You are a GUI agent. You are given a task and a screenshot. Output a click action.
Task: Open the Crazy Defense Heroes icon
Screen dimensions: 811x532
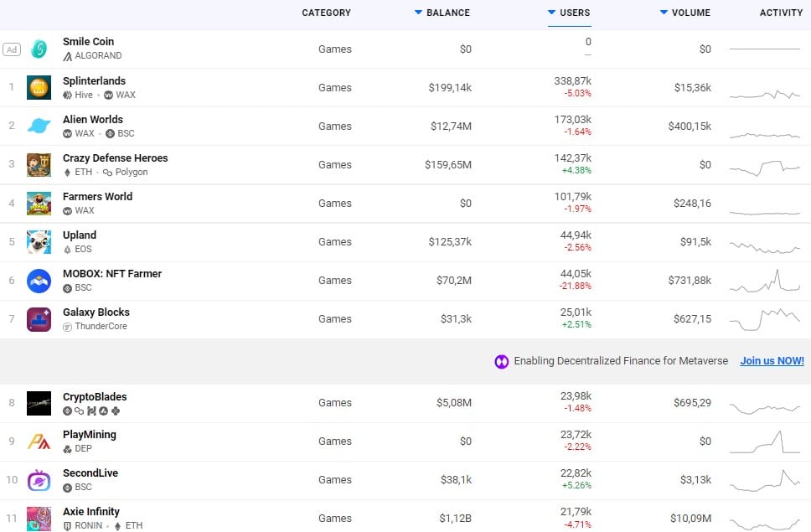tap(39, 165)
